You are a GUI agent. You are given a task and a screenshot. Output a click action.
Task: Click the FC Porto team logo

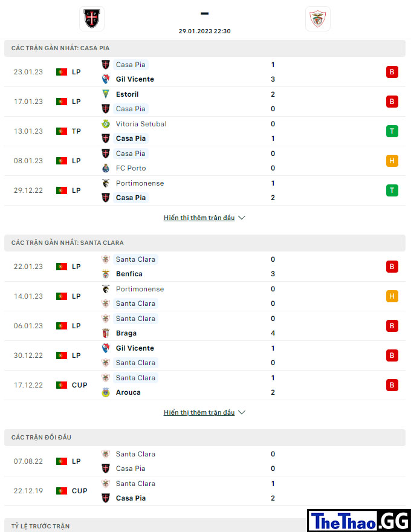[x=106, y=168]
